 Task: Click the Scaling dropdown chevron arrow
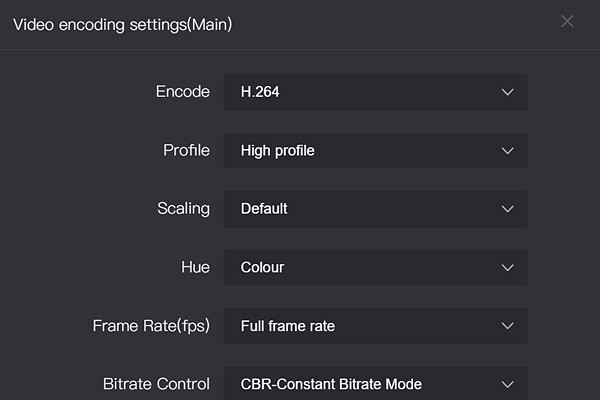click(507, 209)
